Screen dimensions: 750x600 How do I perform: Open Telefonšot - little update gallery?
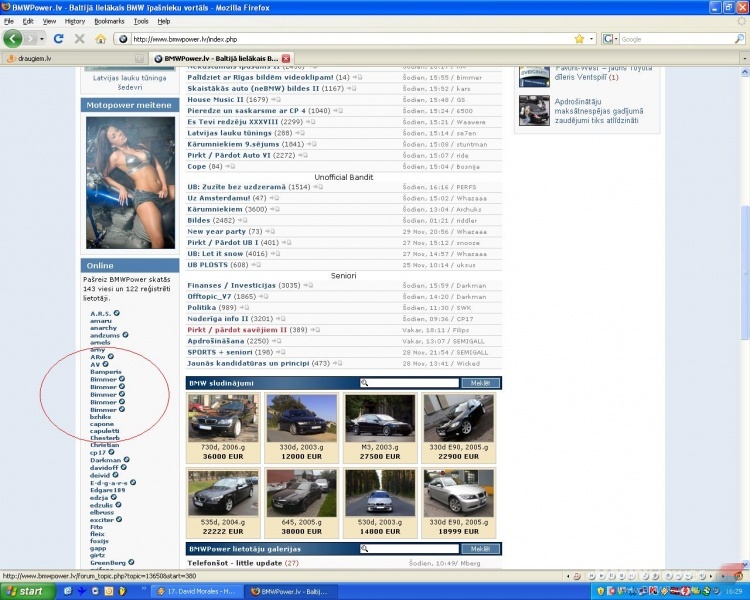234,563
